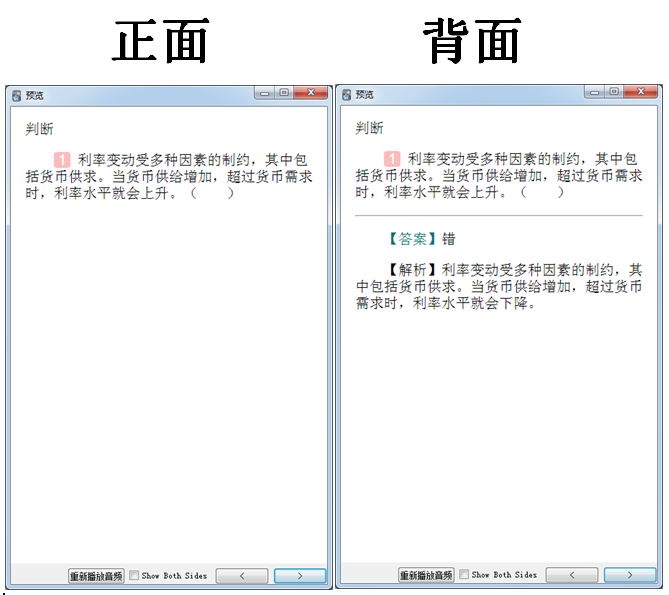Click the pink number 1 badge in right window

click(392, 159)
